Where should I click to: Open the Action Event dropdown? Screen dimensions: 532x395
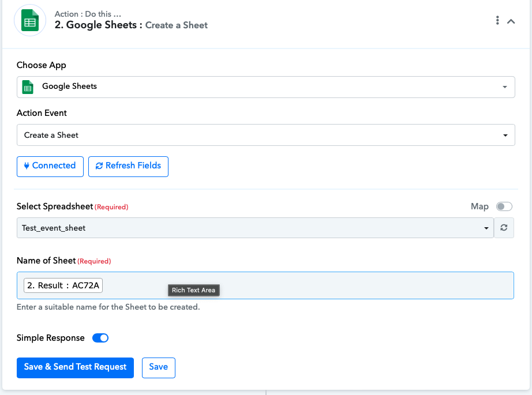[x=265, y=135]
